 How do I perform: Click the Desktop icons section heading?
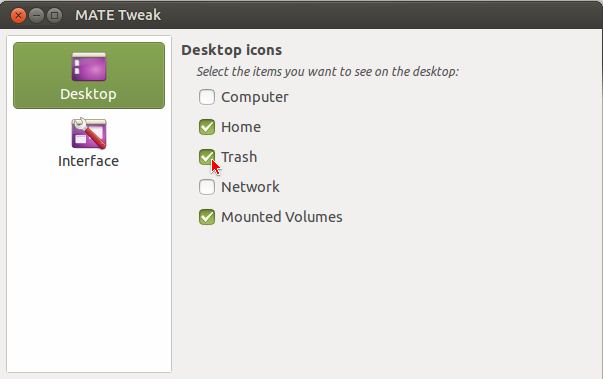tap(232, 50)
